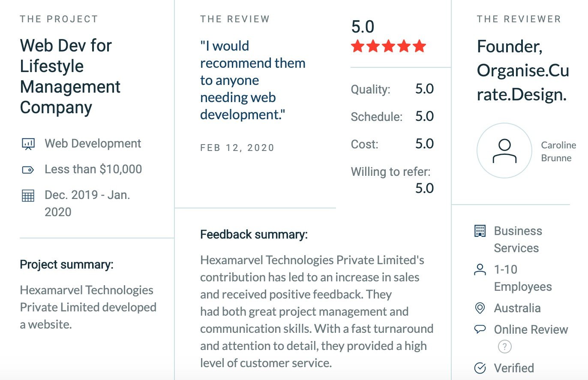Click the price tag budget icon
Viewport: 588px width, 380px height.
(x=28, y=170)
